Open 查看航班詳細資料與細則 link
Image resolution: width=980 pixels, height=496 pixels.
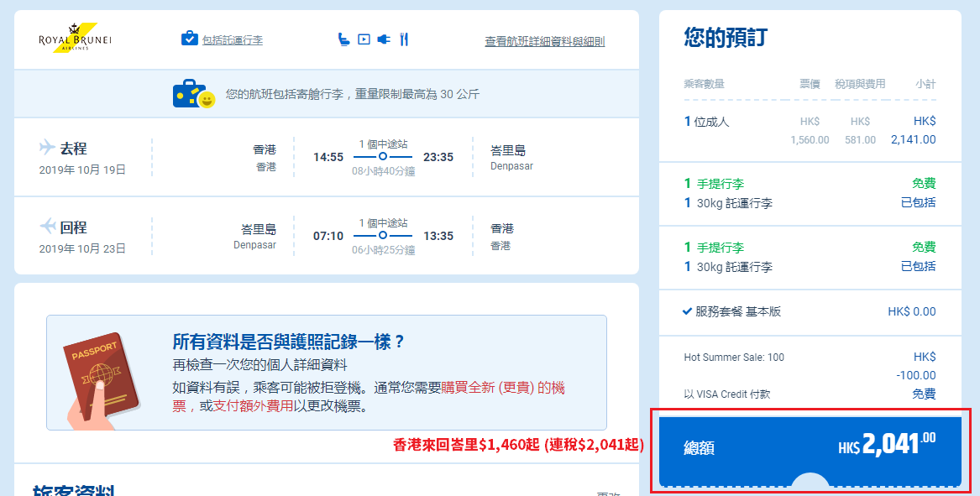(545, 41)
